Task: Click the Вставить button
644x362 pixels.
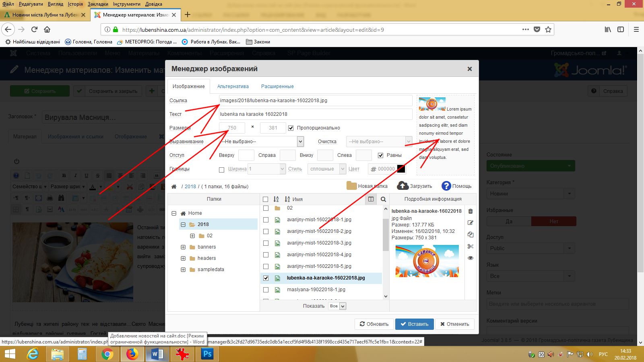Action: coord(414,324)
